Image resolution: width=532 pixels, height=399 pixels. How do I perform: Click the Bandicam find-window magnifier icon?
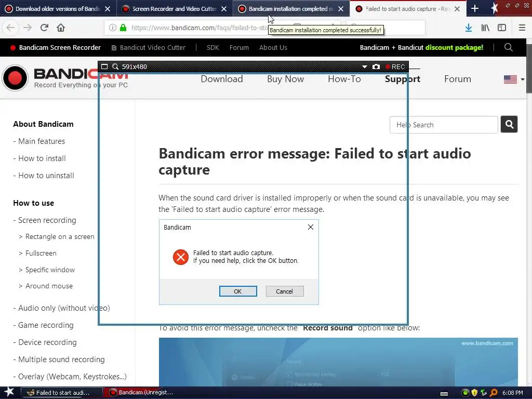pyautogui.click(x=115, y=66)
